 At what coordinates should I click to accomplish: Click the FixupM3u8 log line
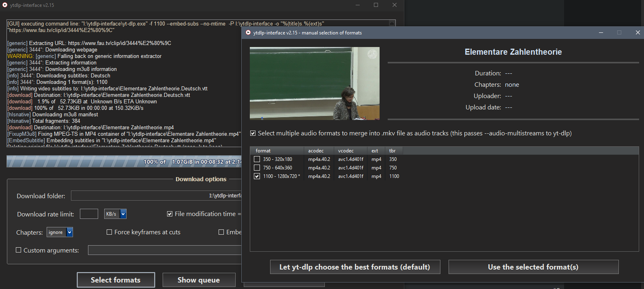pyautogui.click(x=123, y=134)
